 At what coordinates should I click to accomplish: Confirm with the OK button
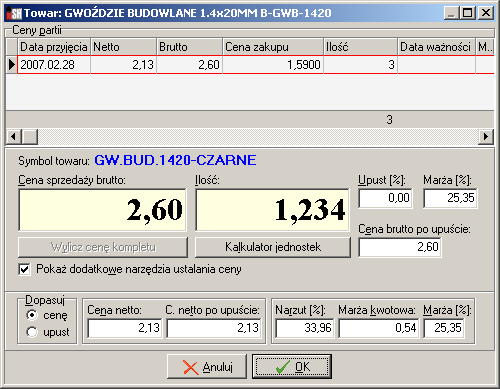pyautogui.click(x=292, y=367)
